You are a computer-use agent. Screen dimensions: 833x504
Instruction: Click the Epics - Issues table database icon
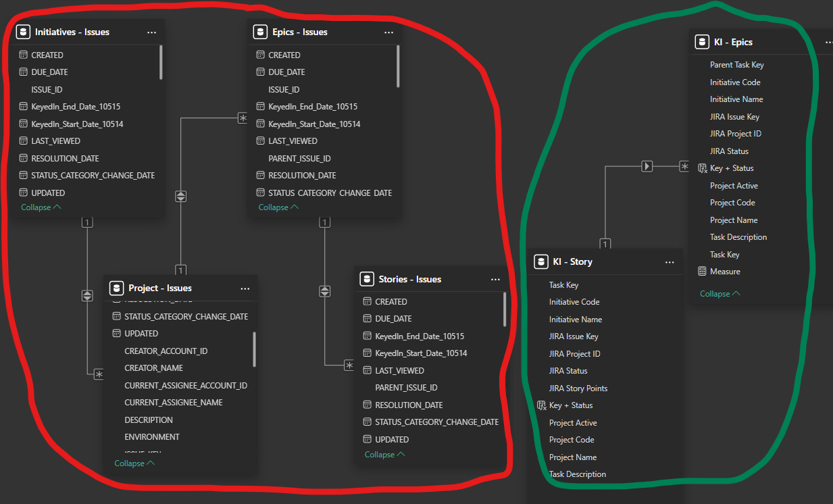pyautogui.click(x=260, y=32)
